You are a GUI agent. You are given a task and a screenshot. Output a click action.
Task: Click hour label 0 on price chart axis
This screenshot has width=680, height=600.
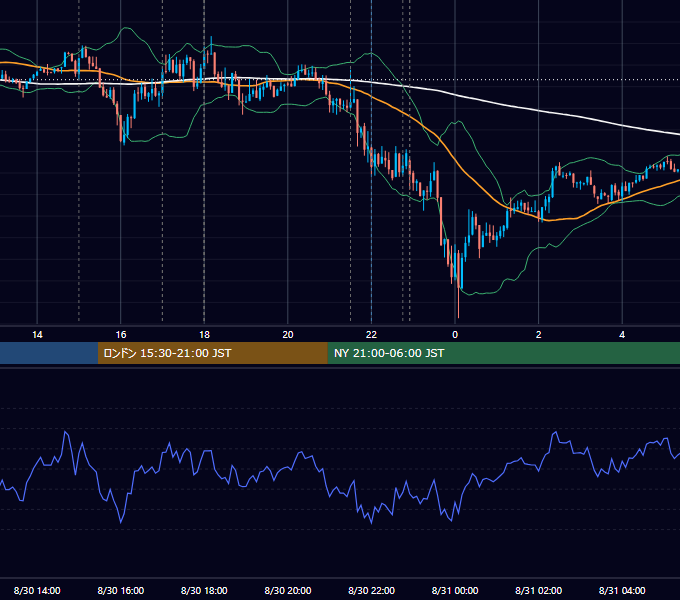click(455, 335)
